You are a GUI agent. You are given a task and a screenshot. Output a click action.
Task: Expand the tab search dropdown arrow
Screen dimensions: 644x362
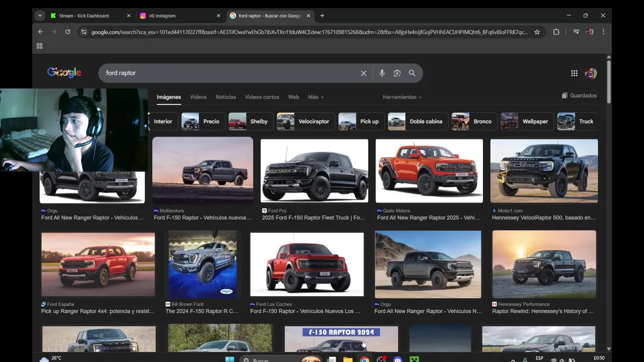tap(40, 16)
